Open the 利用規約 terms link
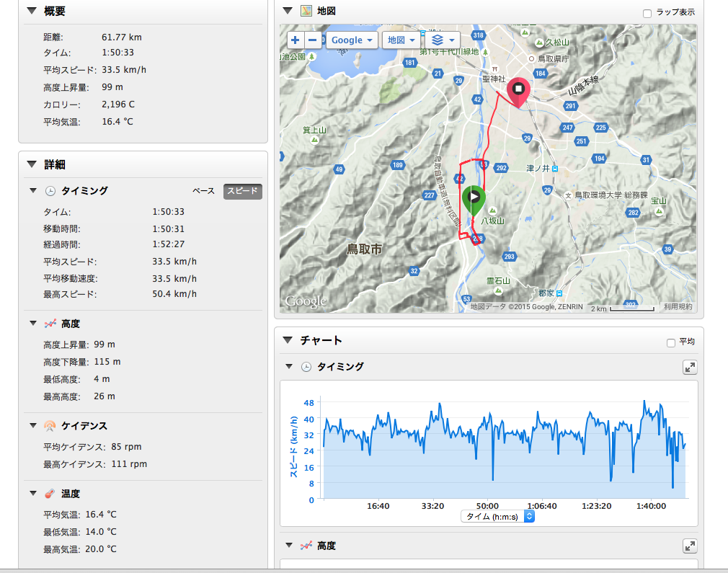Viewport: 728px width, 573px height. tap(678, 307)
